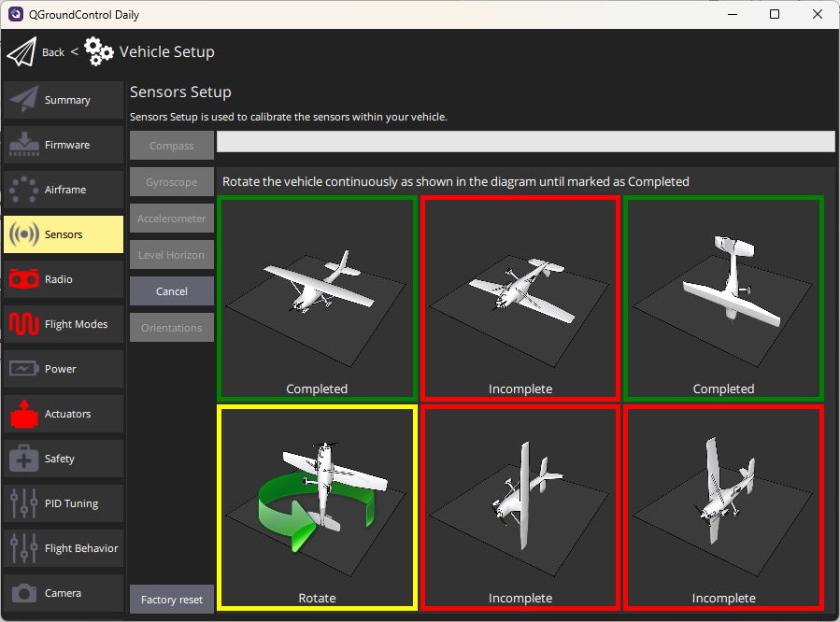The height and width of the screenshot is (622, 840).
Task: Open Power setup battery icon
Action: click(24, 369)
